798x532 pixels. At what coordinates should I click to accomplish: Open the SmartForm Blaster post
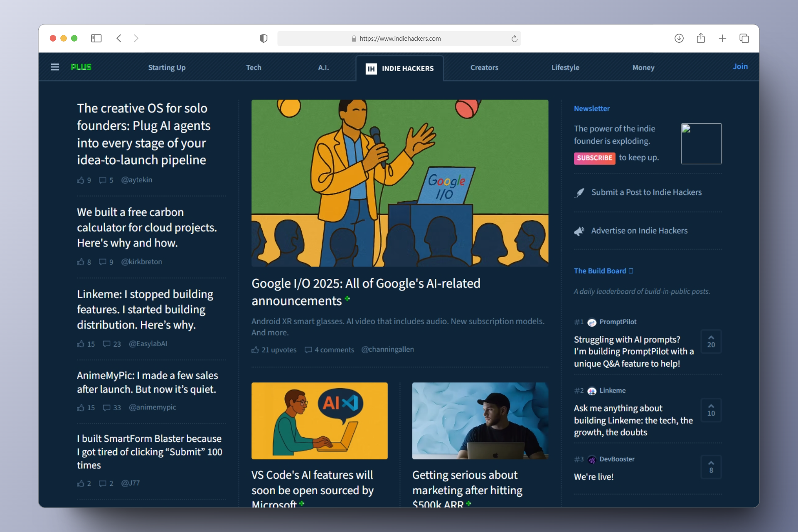tap(150, 451)
